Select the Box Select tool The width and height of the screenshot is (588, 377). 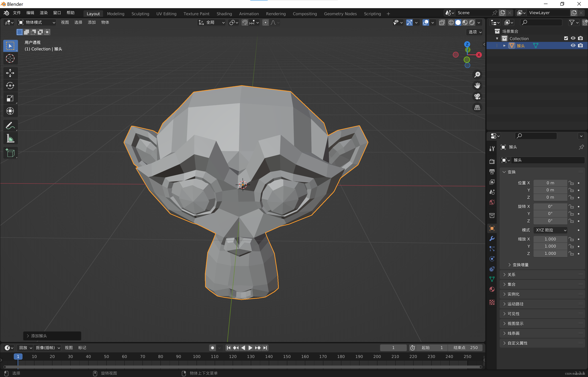pyautogui.click(x=10, y=46)
